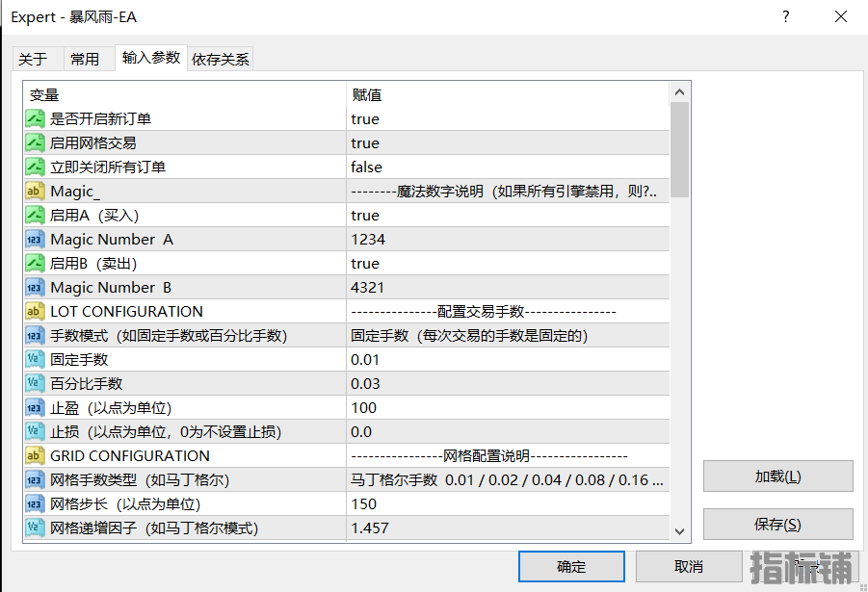Click the 123 icon beside 止盈
Screen dimensions: 868x592
(35, 408)
